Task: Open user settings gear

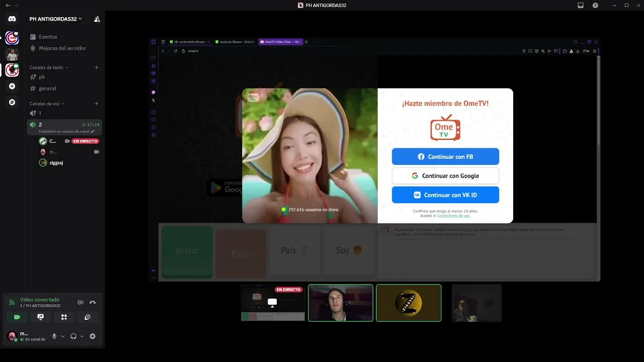Action: click(x=93, y=336)
